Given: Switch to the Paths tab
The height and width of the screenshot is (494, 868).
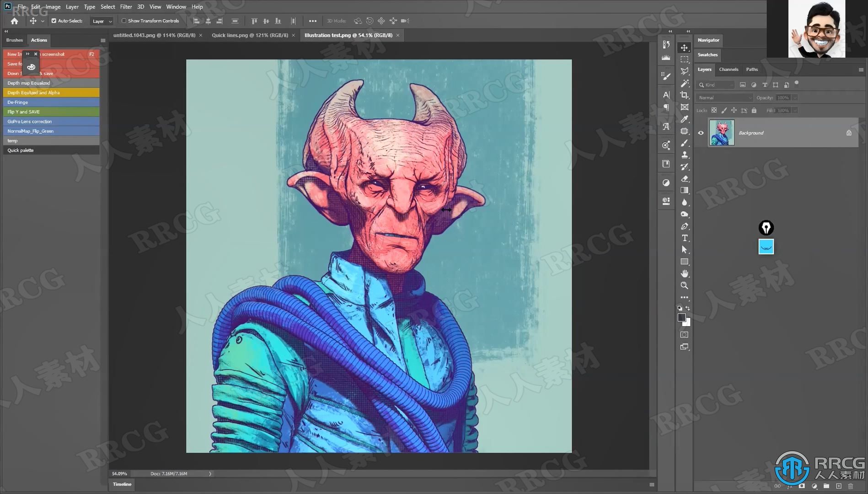Looking at the screenshot, I should [x=752, y=70].
